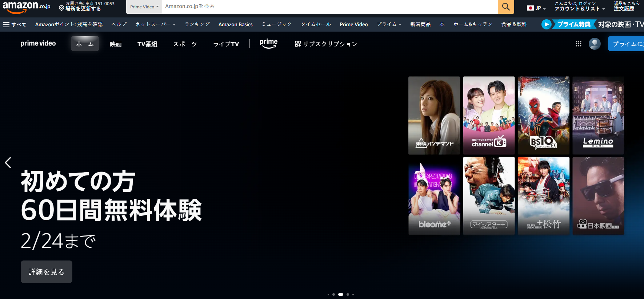This screenshot has height=299, width=644.
Task: Open the 松竹 channel thumbnail
Action: [544, 196]
